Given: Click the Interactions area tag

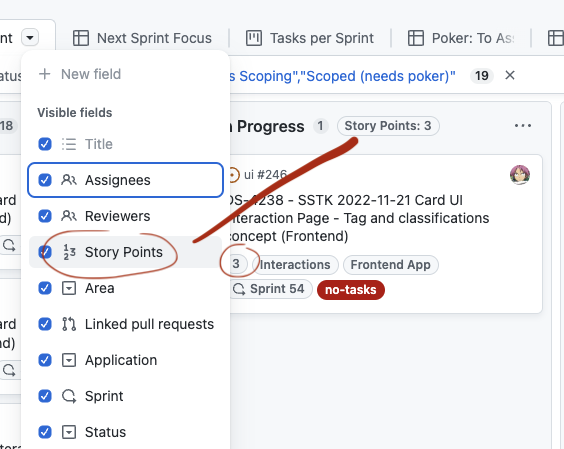Looking at the screenshot, I should (295, 265).
